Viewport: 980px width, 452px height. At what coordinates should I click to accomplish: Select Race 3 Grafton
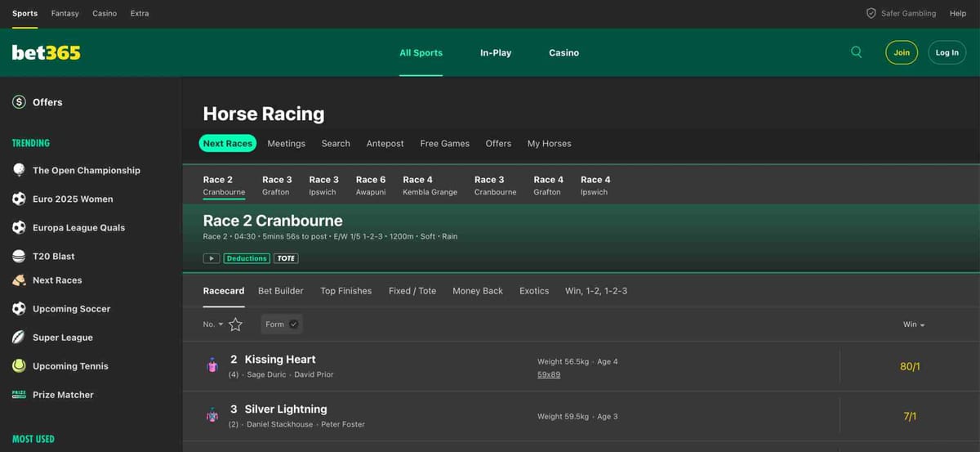[277, 186]
